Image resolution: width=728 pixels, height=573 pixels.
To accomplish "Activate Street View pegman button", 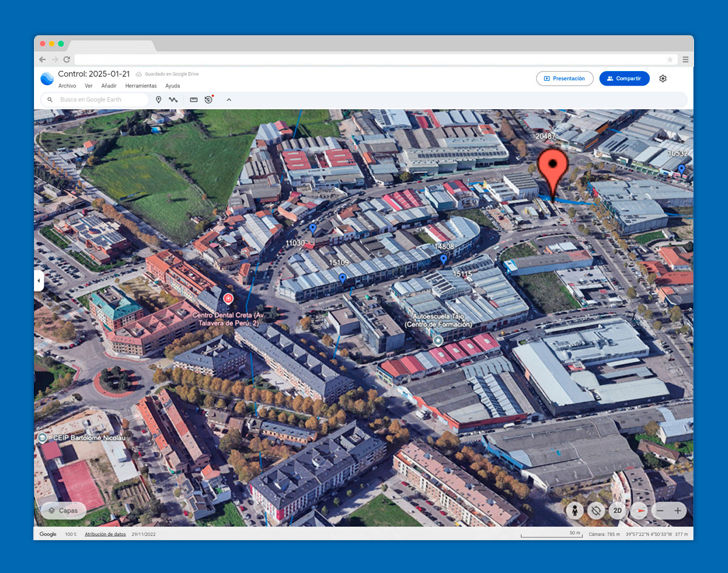I will coord(575,510).
